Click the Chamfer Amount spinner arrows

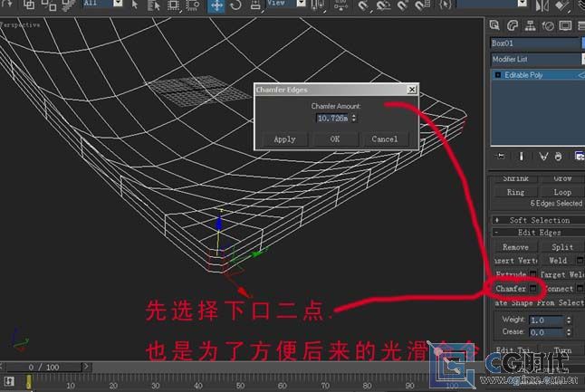pos(354,118)
